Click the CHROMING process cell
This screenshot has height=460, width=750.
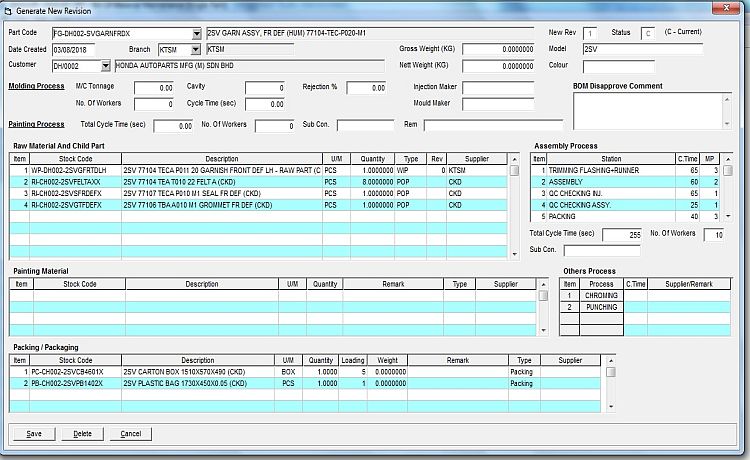(601, 296)
